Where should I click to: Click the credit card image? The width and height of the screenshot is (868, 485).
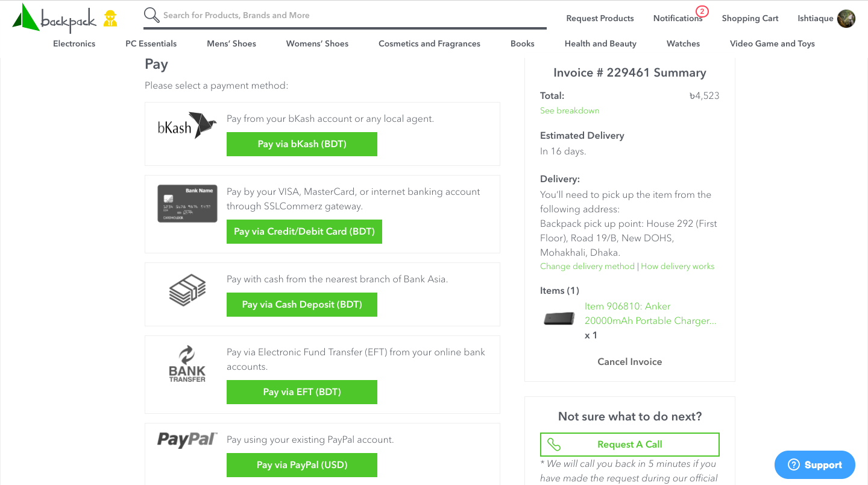pos(187,204)
